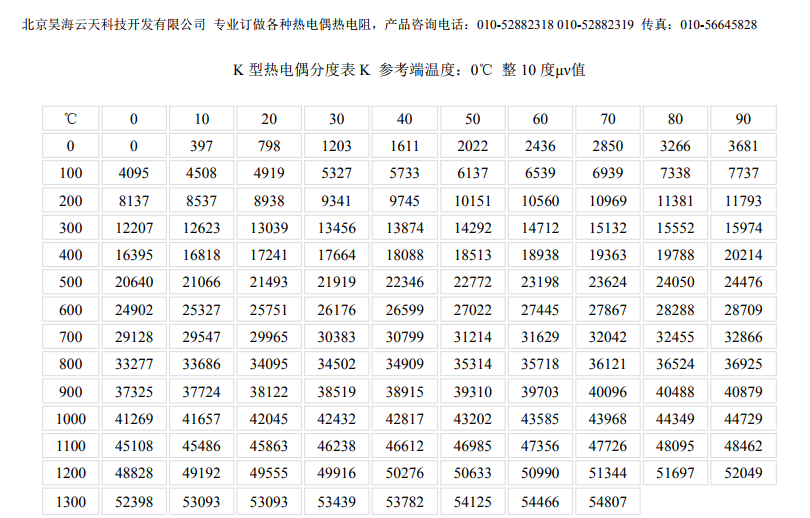Click the cell showing 8137
Image resolution: width=810 pixels, height=518 pixels.
coord(134,200)
